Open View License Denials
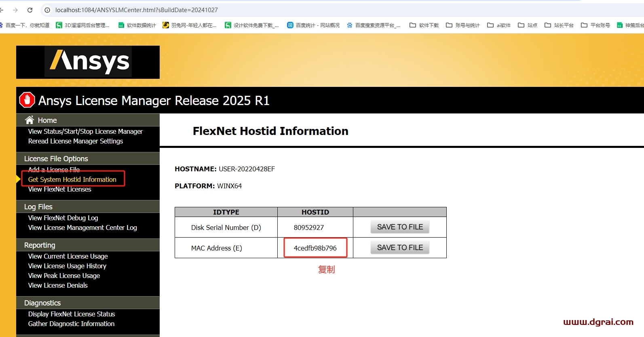Viewport: 644px width, 337px height. click(x=58, y=285)
